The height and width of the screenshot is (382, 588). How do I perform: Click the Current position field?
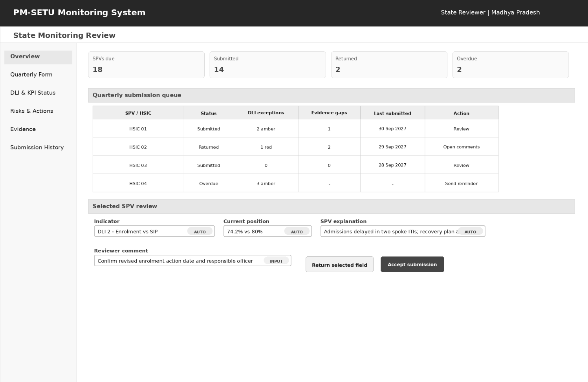coord(267,231)
